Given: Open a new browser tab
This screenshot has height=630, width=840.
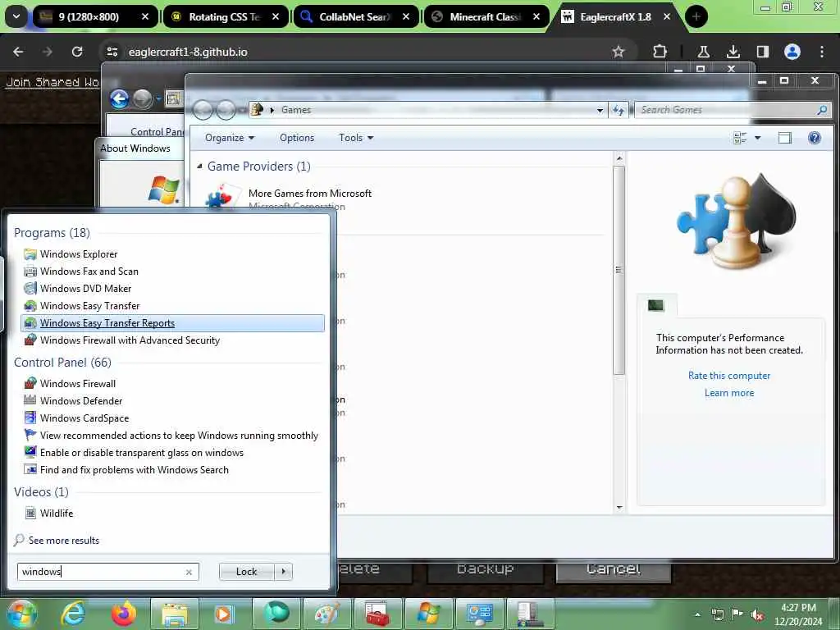Looking at the screenshot, I should pyautogui.click(x=696, y=16).
